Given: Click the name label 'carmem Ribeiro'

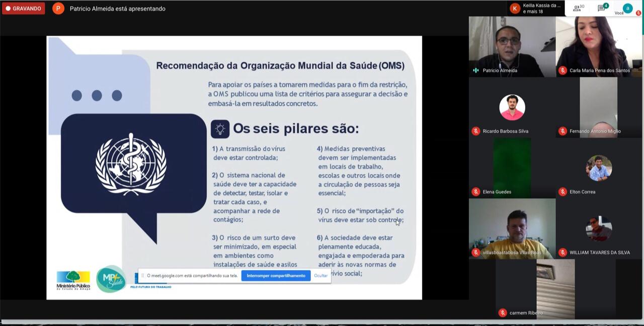Looking at the screenshot, I should (526, 313).
